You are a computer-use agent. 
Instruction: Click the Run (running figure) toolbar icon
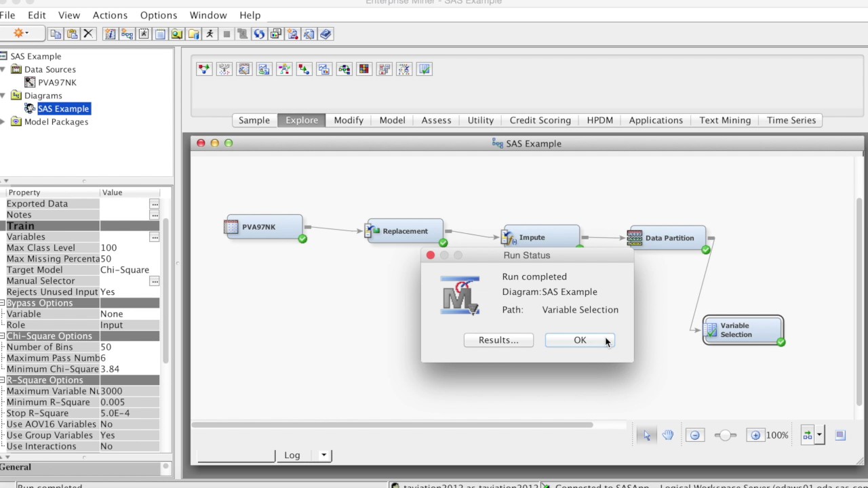(210, 34)
